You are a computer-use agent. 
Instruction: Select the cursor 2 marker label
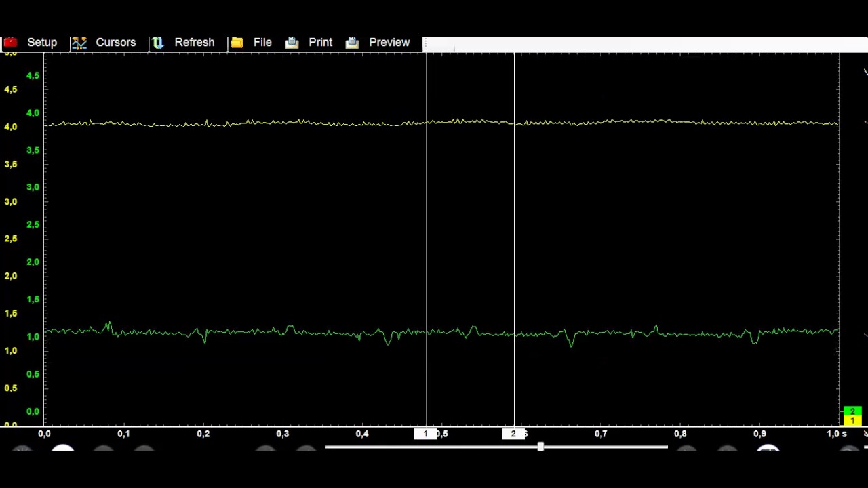point(513,434)
